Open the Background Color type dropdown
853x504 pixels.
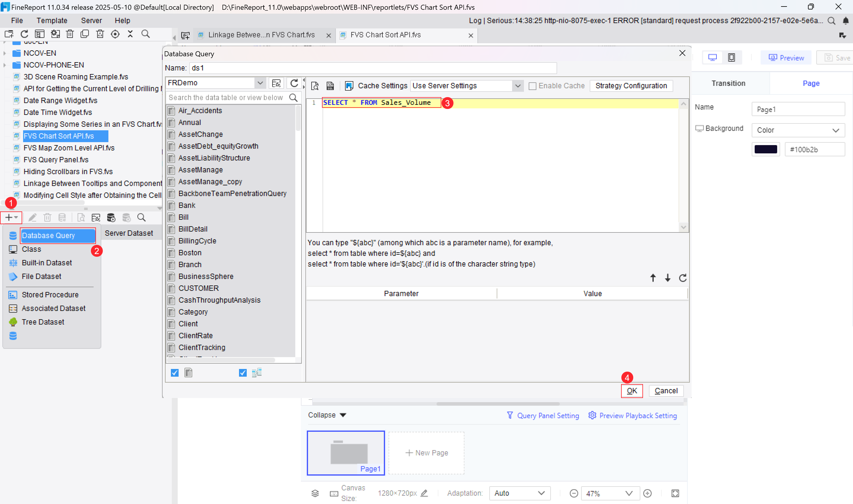click(798, 130)
